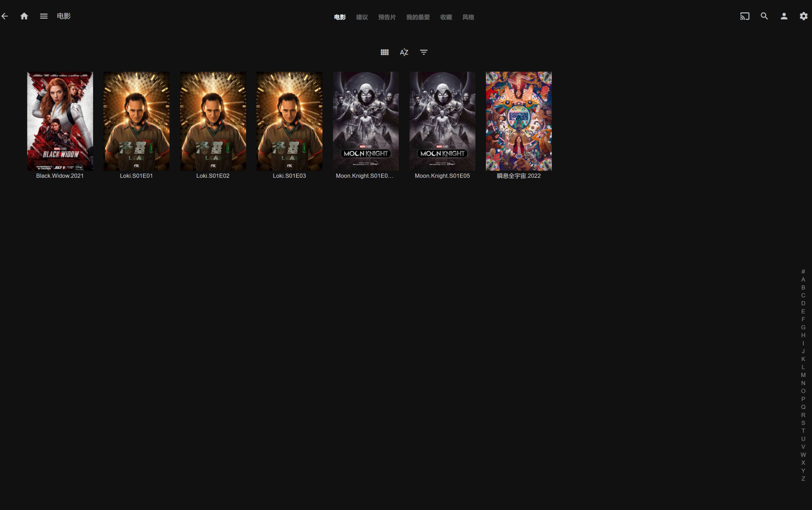Screen dimensions: 812x510
Task: Open the Loki S01E02 poster
Action: 213,121
